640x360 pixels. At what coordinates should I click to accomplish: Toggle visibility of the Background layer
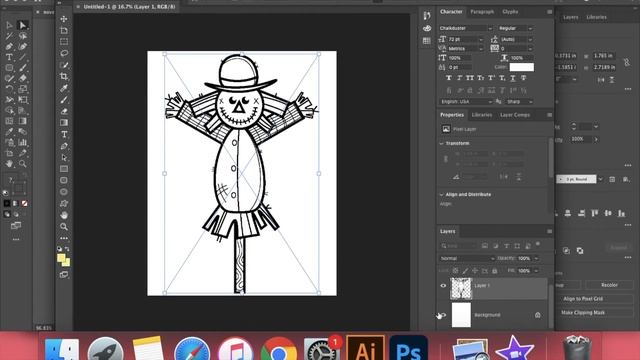pyautogui.click(x=443, y=315)
